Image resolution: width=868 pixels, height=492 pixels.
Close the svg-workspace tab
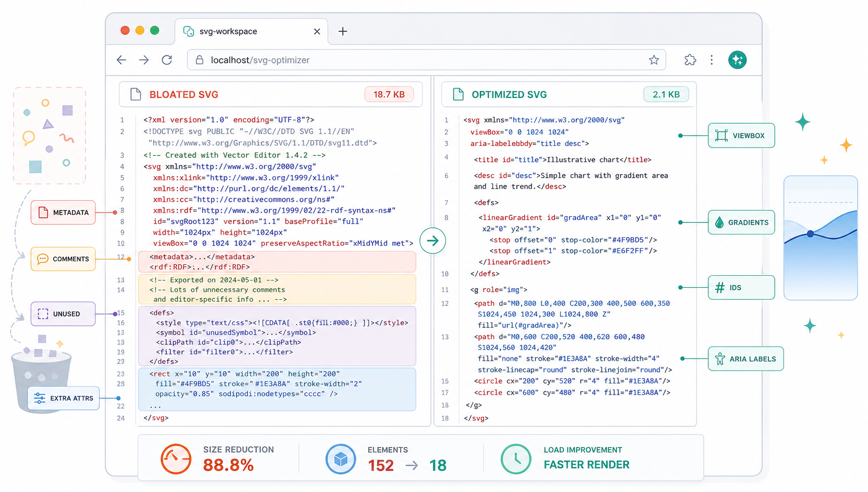coord(317,31)
